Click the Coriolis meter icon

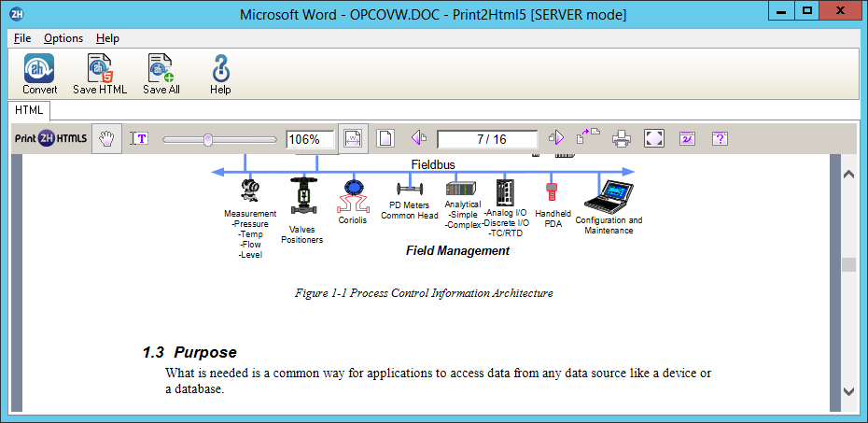click(352, 197)
